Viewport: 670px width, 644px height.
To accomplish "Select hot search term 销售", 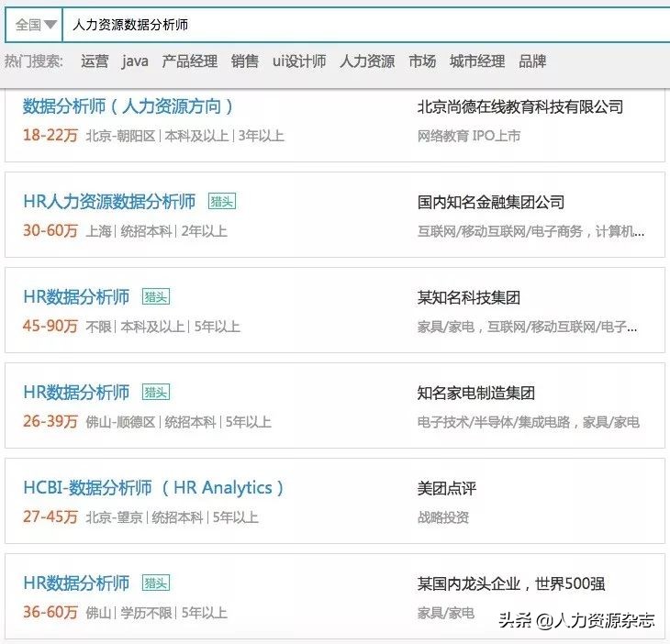I will [244, 61].
